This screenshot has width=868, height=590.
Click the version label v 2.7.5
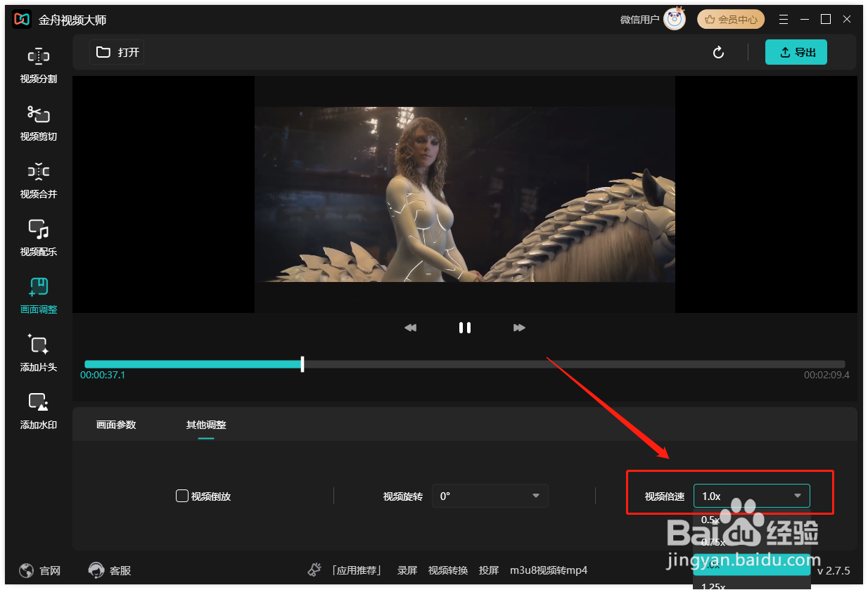[x=834, y=570]
